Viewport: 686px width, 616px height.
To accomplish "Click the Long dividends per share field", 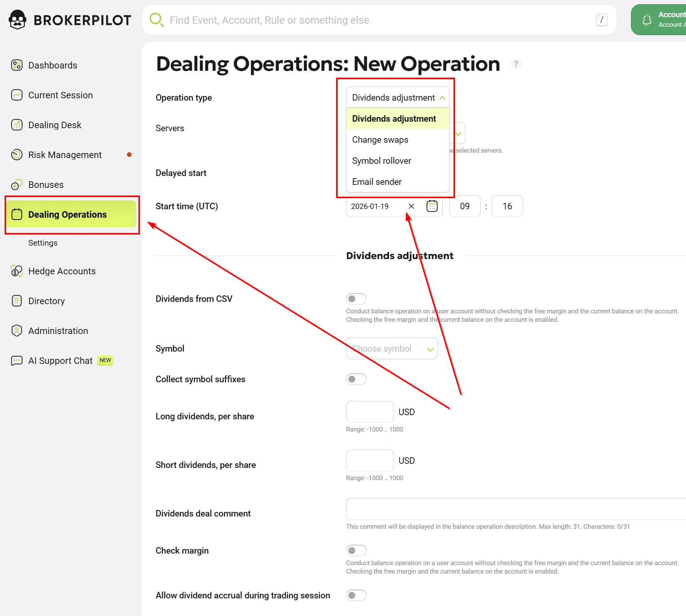I will [369, 412].
